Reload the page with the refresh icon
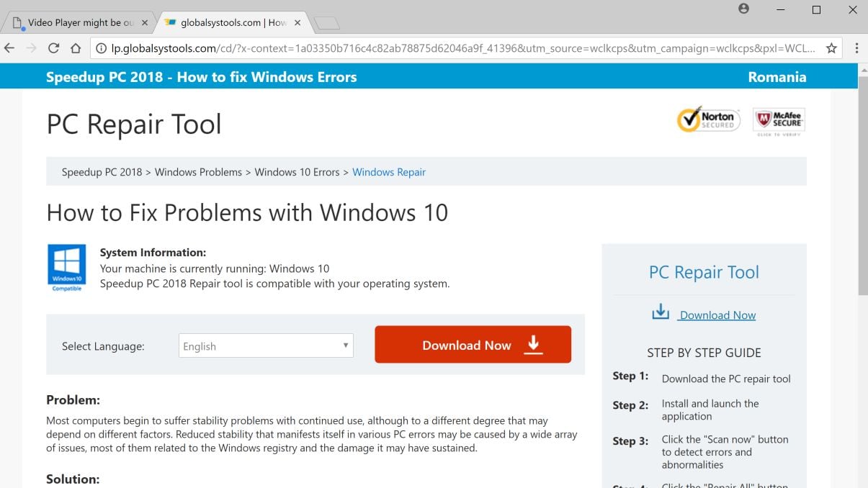 click(x=53, y=48)
